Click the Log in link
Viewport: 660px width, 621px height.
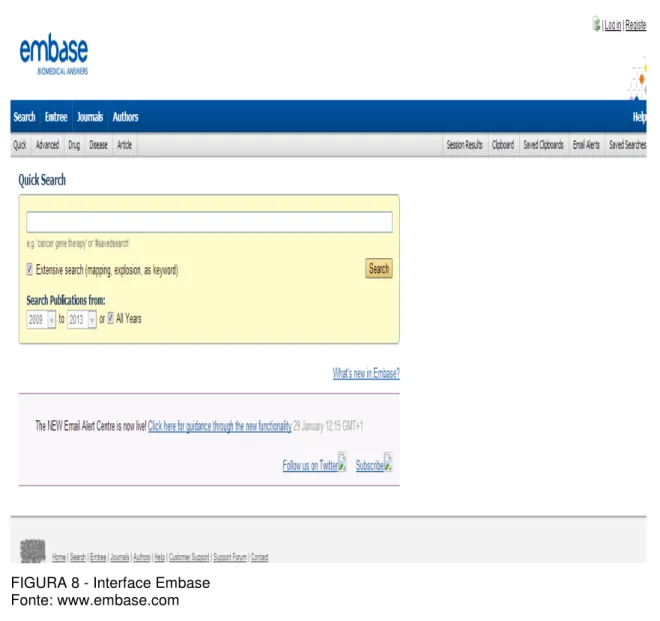tap(612, 25)
